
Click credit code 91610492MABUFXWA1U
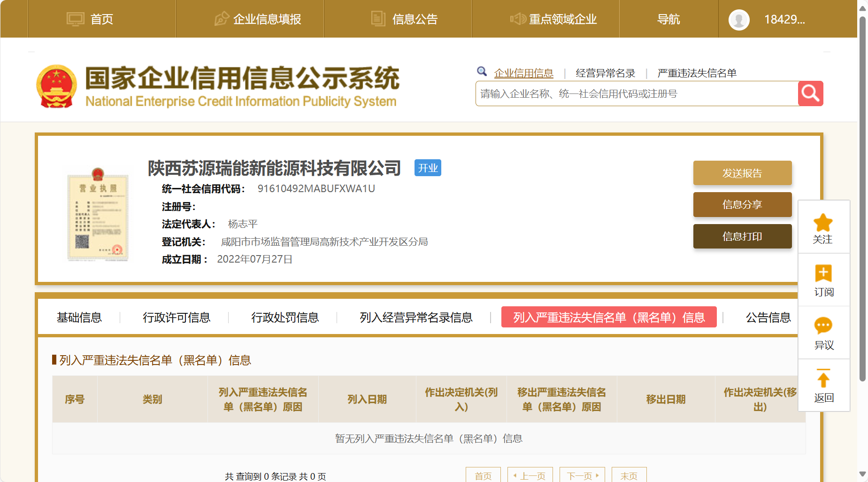pyautogui.click(x=316, y=189)
